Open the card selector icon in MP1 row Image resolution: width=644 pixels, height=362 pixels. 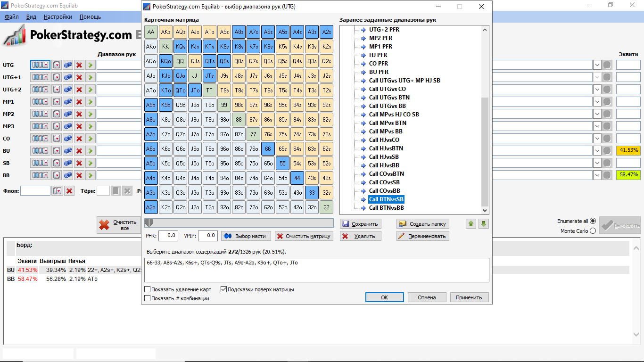click(57, 101)
